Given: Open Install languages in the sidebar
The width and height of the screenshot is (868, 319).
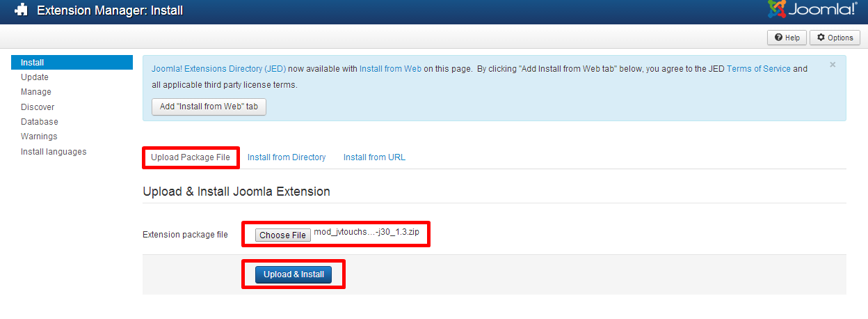Looking at the screenshot, I should pos(54,151).
